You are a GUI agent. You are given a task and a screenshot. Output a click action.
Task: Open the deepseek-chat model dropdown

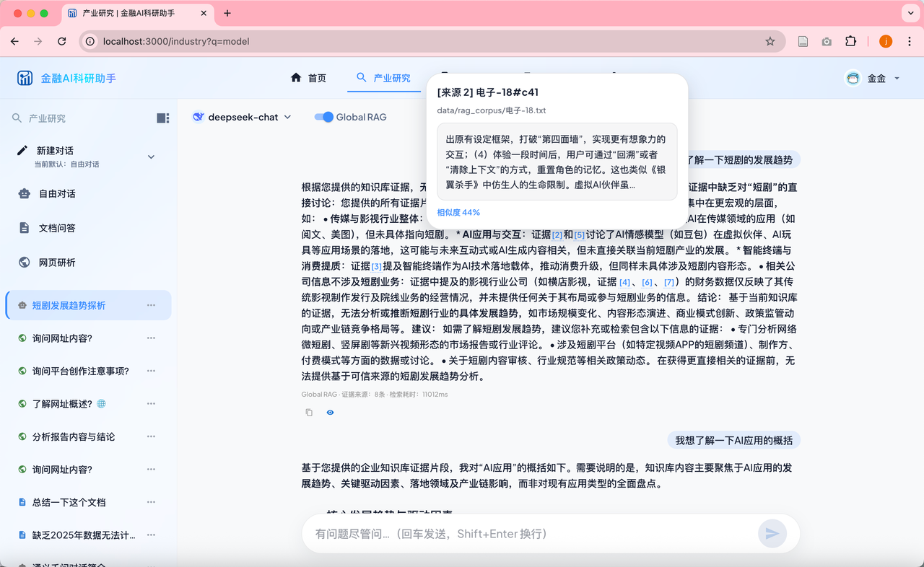click(x=242, y=117)
